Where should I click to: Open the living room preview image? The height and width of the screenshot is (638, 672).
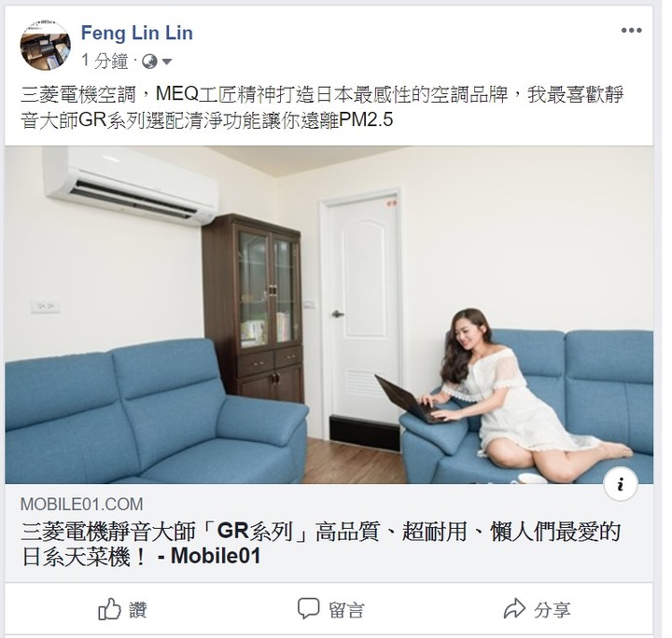[329, 315]
